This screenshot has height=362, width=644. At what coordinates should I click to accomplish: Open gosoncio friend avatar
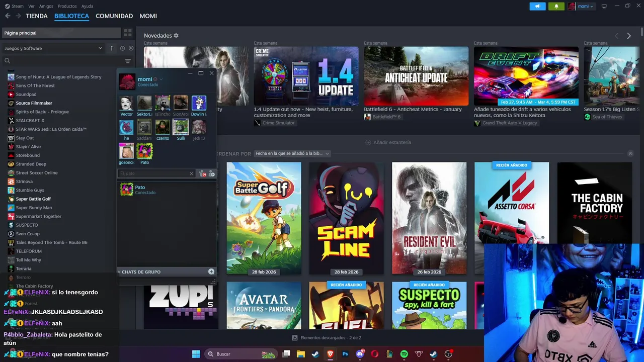click(126, 151)
